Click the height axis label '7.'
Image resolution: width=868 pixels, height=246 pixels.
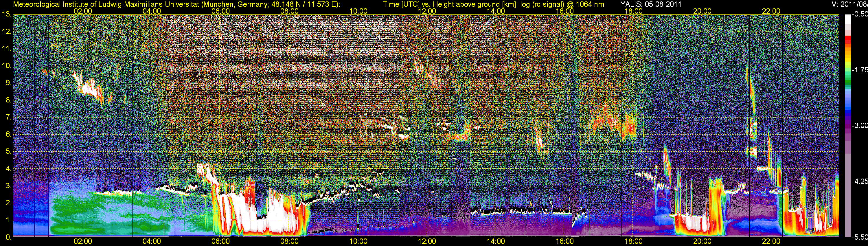coord(8,117)
